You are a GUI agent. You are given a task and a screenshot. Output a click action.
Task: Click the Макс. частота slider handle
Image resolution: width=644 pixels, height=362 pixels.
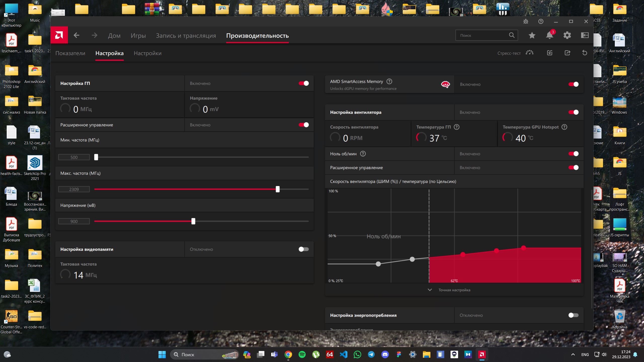click(277, 189)
